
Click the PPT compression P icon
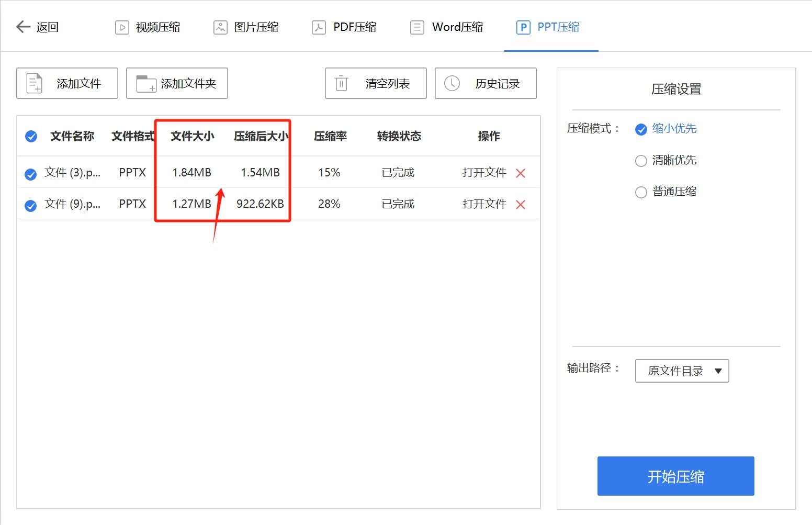point(523,27)
